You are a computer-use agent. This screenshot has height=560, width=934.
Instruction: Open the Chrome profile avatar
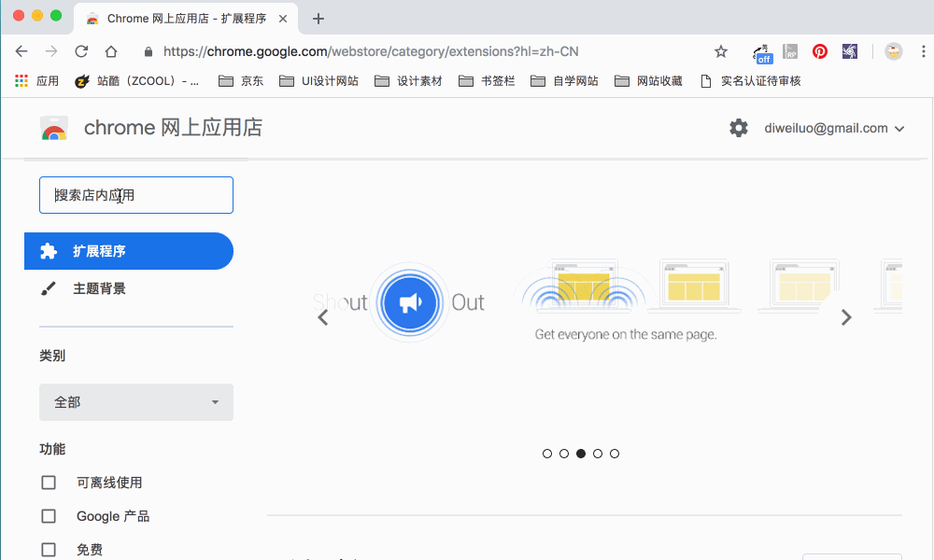click(893, 51)
